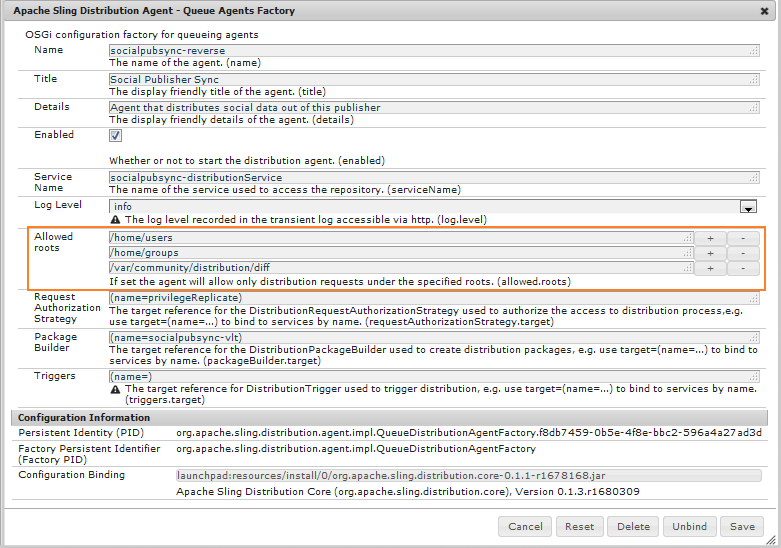
Task: Click the Triggers warning icon
Action: point(116,389)
